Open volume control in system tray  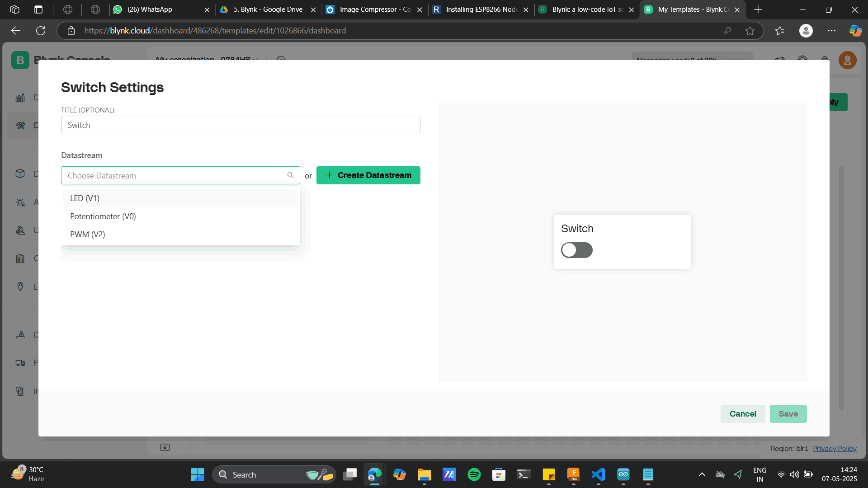tap(794, 474)
